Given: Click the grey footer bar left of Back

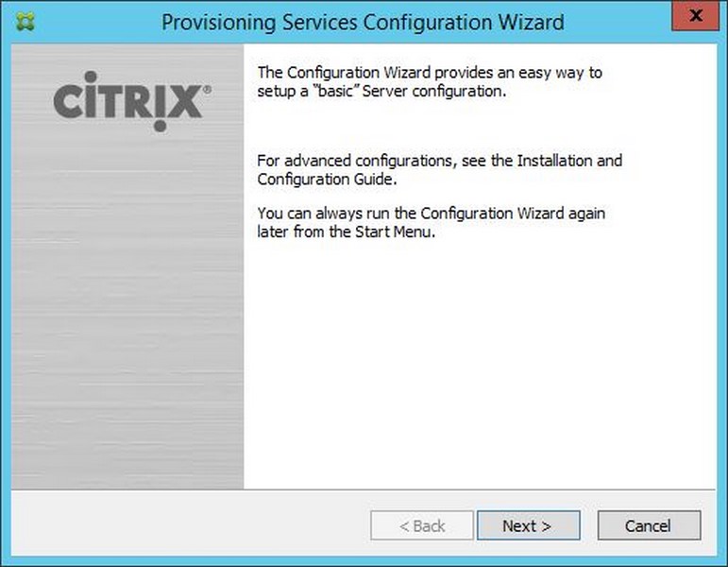Looking at the screenshot, I should (191, 523).
